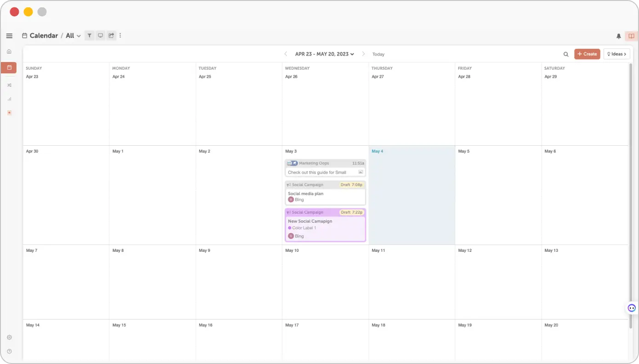The width and height of the screenshot is (639, 364).
Task: Open search with the magnifier icon
Action: point(566,54)
